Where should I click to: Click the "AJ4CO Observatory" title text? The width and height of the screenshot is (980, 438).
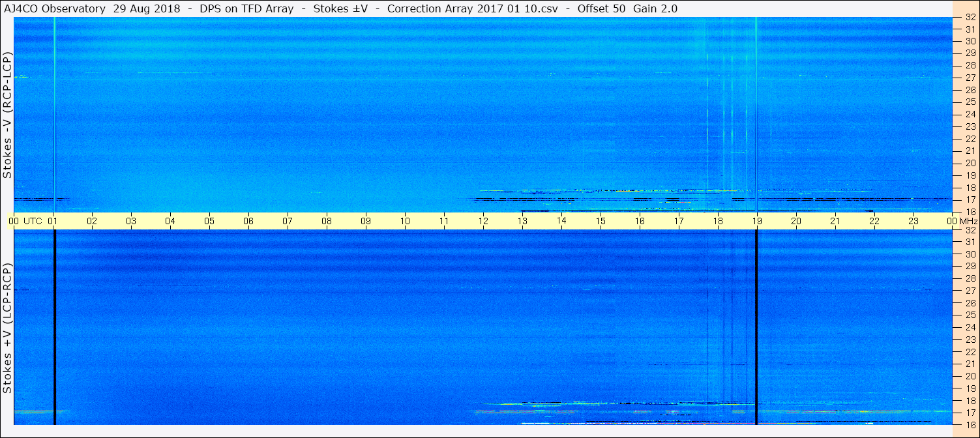[x=55, y=9]
